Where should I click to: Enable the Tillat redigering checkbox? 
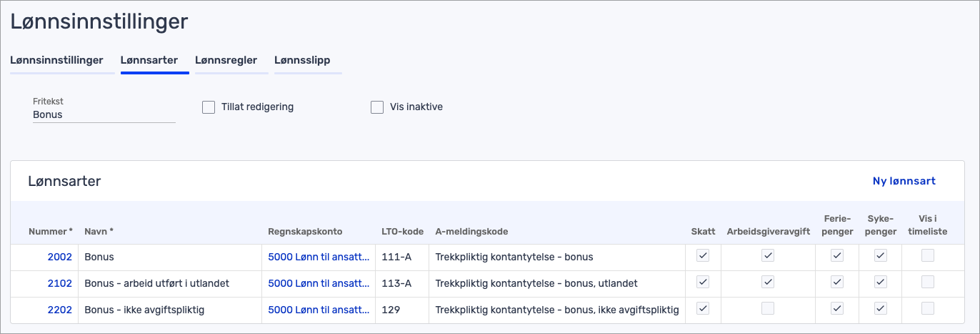[x=209, y=107]
